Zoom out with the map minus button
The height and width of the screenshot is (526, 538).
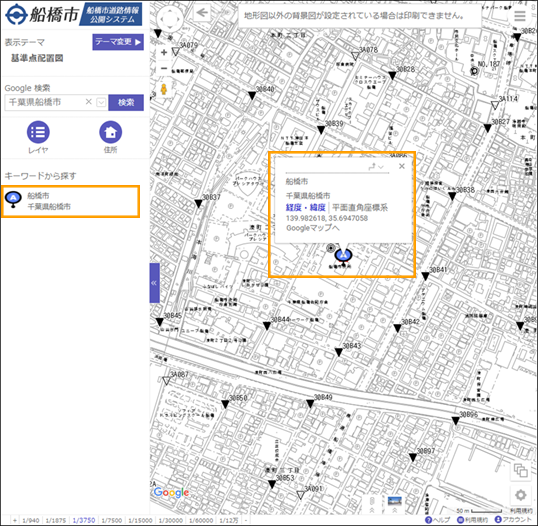[x=164, y=68]
